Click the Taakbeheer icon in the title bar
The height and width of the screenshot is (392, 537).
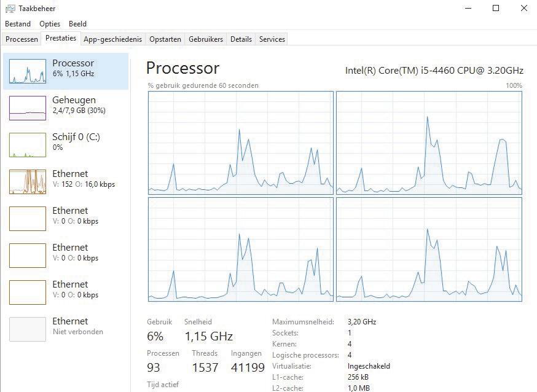10,9
